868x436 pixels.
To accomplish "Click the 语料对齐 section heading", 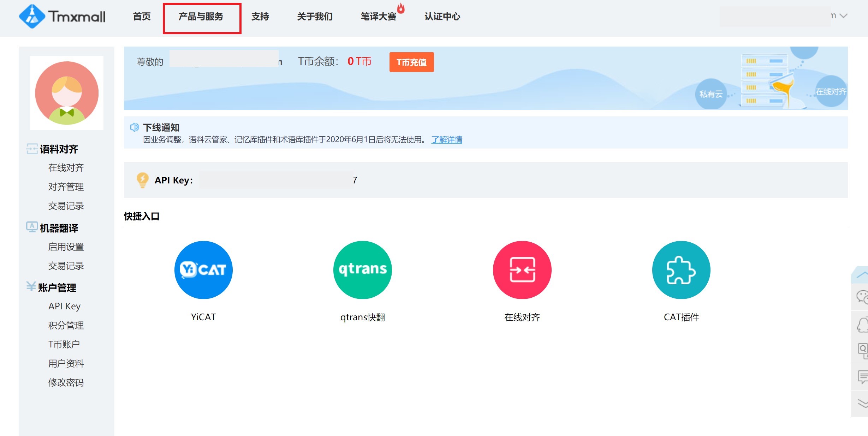I will pos(59,149).
